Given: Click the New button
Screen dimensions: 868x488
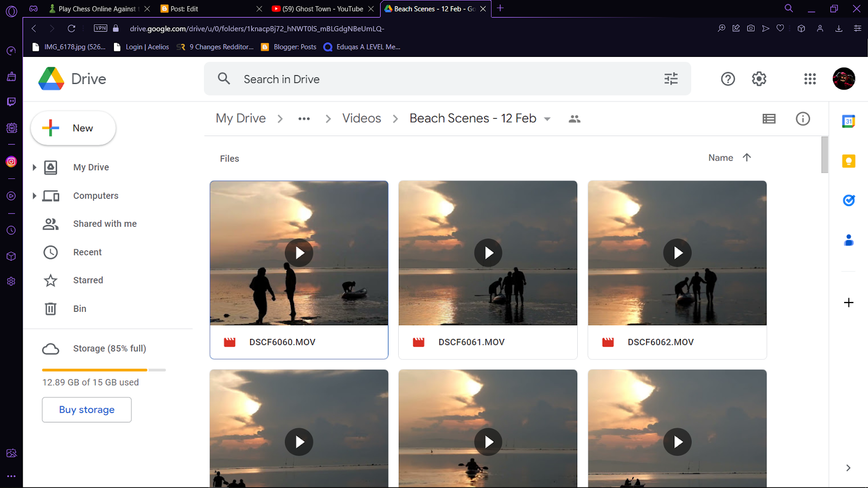Looking at the screenshot, I should click(73, 129).
